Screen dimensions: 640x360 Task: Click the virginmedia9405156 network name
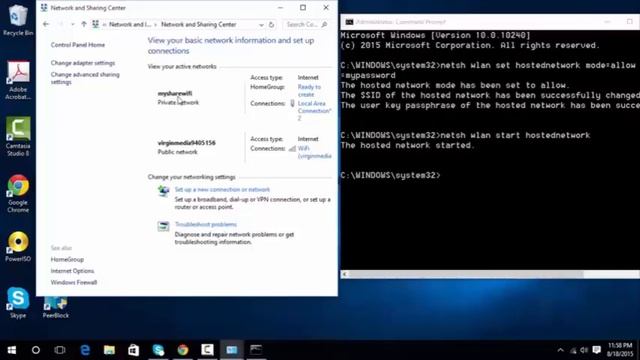[187, 143]
